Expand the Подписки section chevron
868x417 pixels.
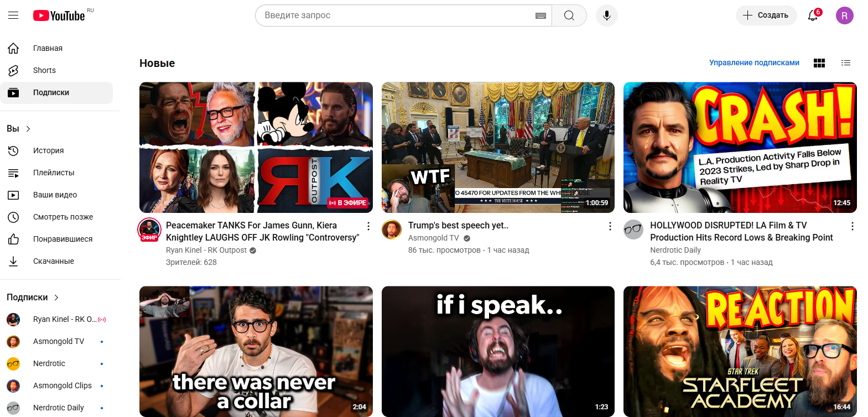click(56, 298)
